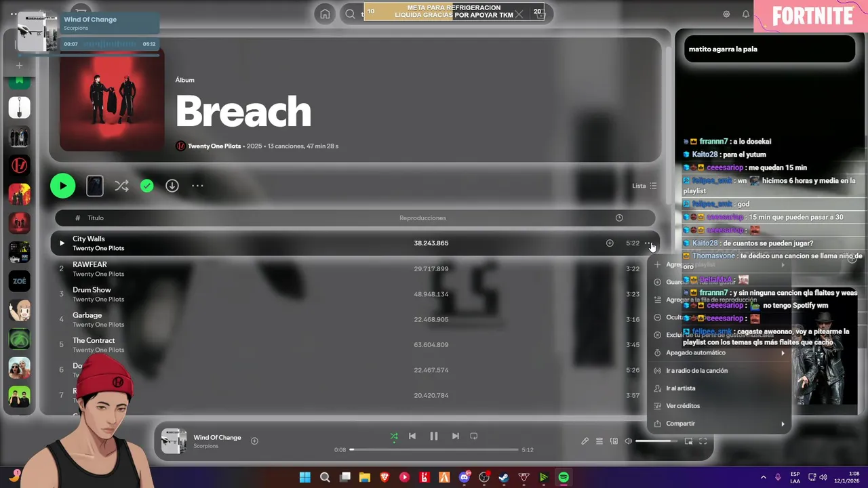
Task: Click the search magnifier icon
Action: pos(350,14)
